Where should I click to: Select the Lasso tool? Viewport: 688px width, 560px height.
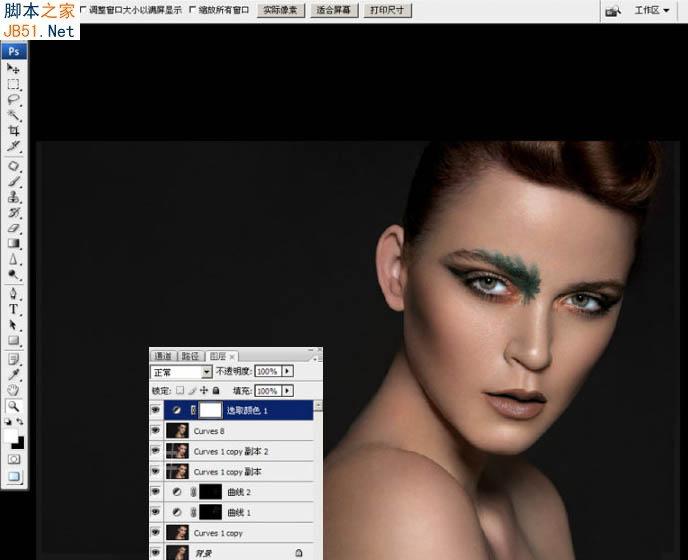pyautogui.click(x=14, y=100)
